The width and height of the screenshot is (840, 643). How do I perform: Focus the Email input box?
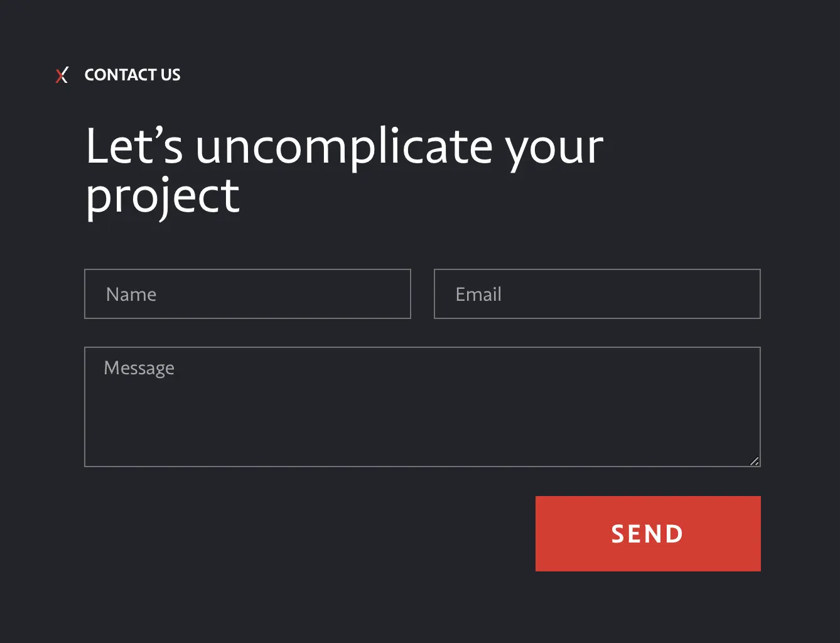click(x=597, y=294)
